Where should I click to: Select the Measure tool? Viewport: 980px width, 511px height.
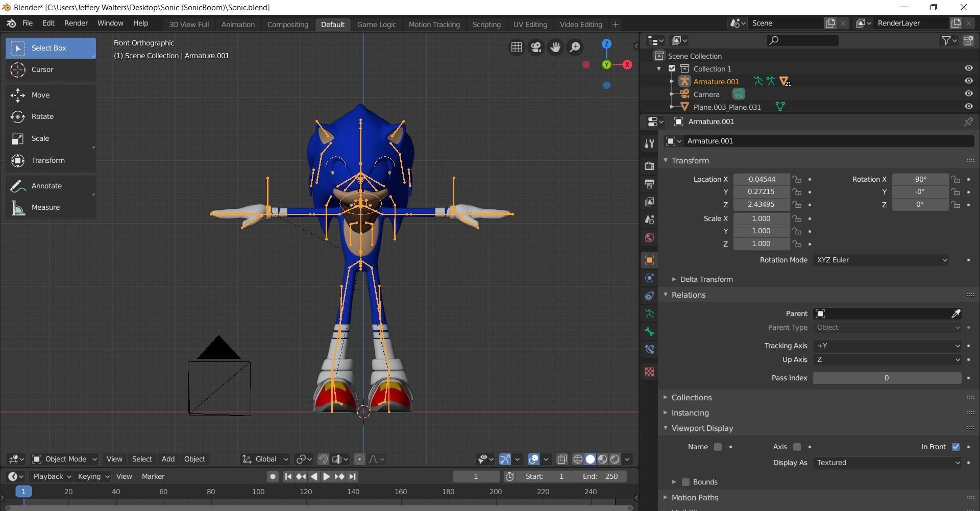[50, 207]
